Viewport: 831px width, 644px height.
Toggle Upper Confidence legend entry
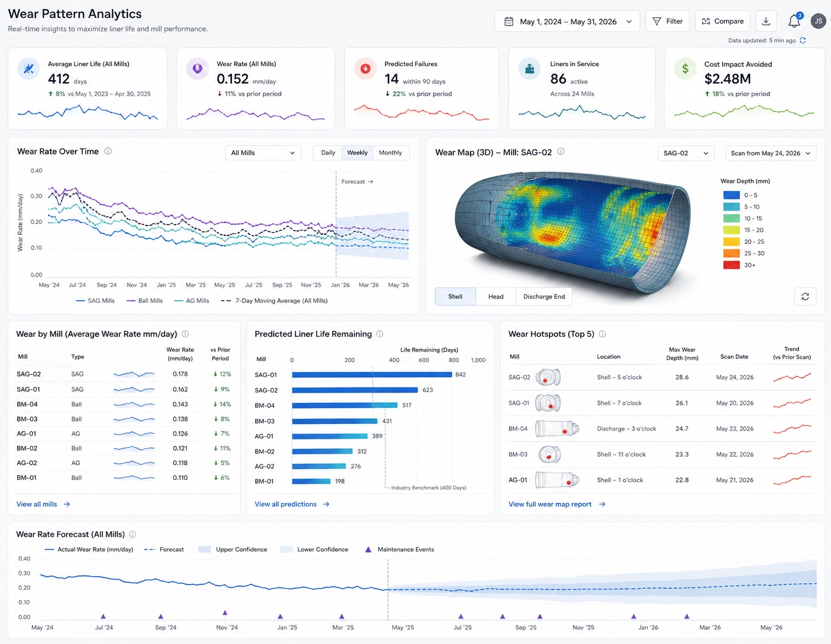pos(233,550)
